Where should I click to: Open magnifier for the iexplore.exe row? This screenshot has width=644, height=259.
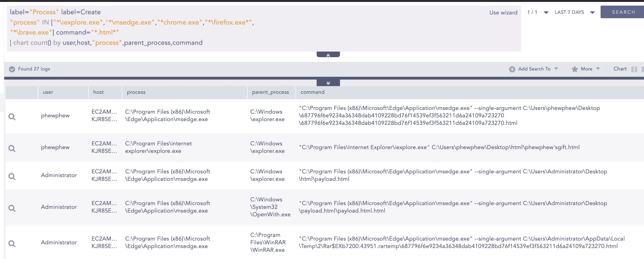click(x=12, y=148)
